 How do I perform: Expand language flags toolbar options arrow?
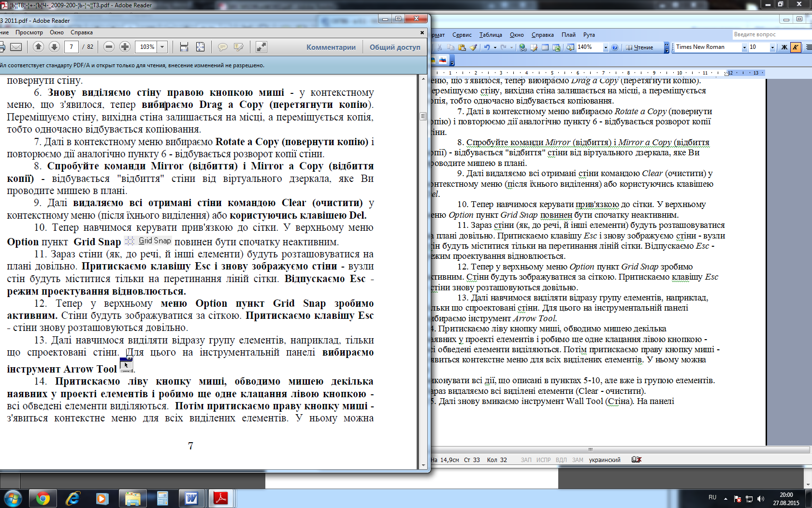tap(452, 61)
